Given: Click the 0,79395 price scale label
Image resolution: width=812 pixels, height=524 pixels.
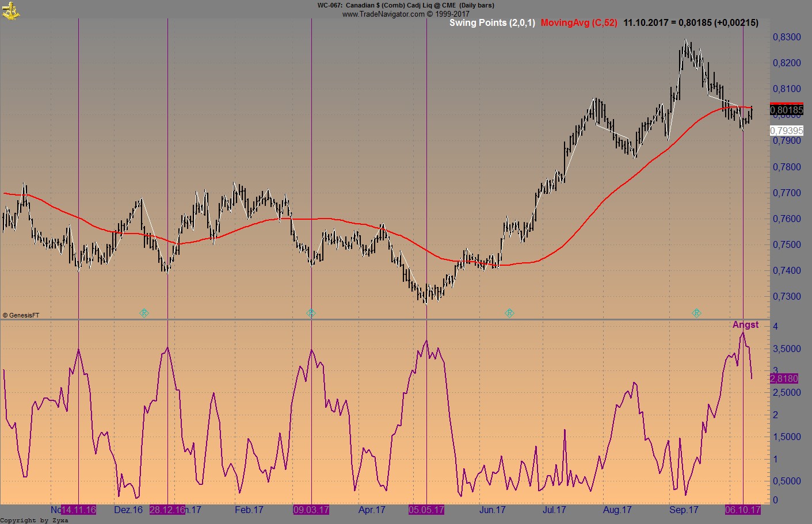Looking at the screenshot, I should [x=786, y=131].
